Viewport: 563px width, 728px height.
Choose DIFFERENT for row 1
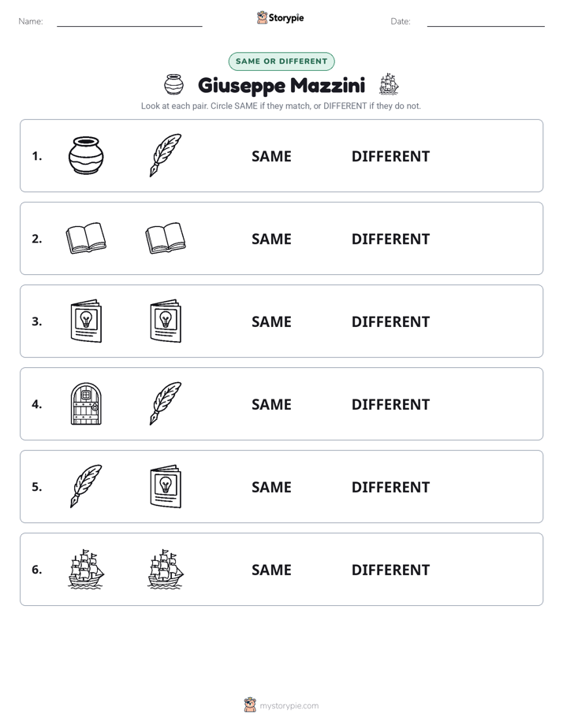point(390,157)
